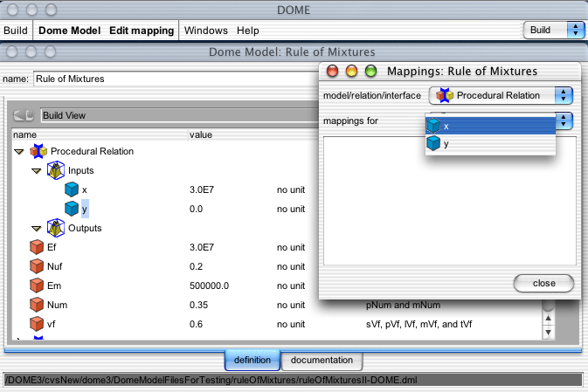This screenshot has height=392, width=588.
Task: Collapse the Outputs tree node
Action: [x=37, y=228]
